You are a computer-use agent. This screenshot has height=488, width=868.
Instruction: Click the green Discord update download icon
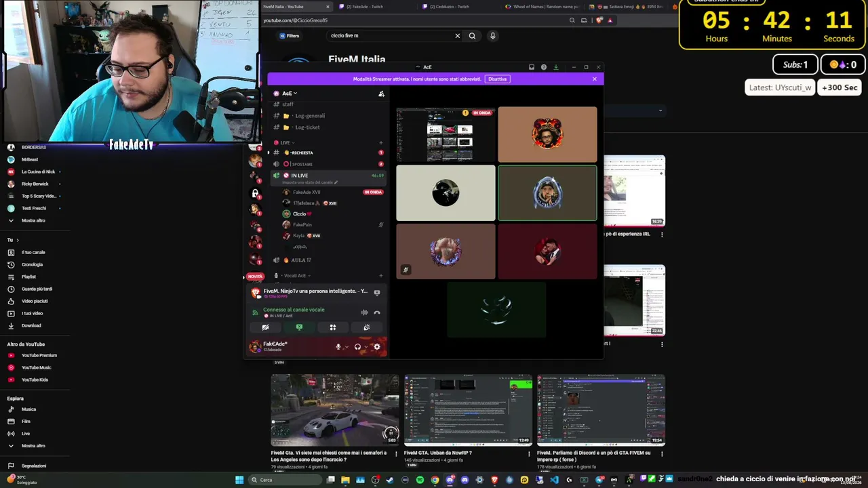[x=556, y=67]
